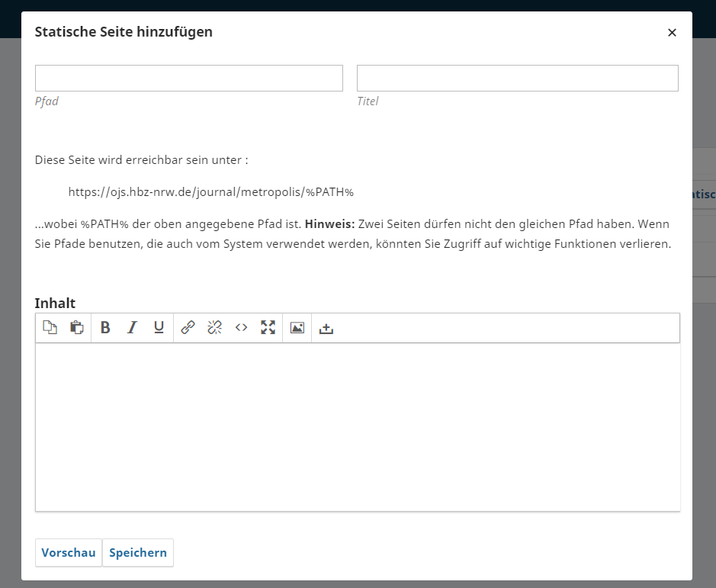Open the source code view
This screenshot has height=588, width=716.
241,328
